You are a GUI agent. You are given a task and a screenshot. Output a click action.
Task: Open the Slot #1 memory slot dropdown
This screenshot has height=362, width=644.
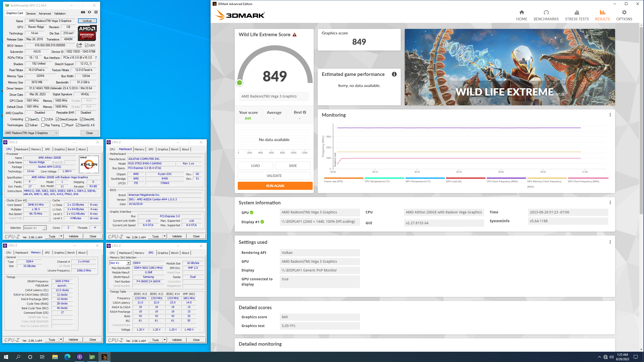pos(120,263)
